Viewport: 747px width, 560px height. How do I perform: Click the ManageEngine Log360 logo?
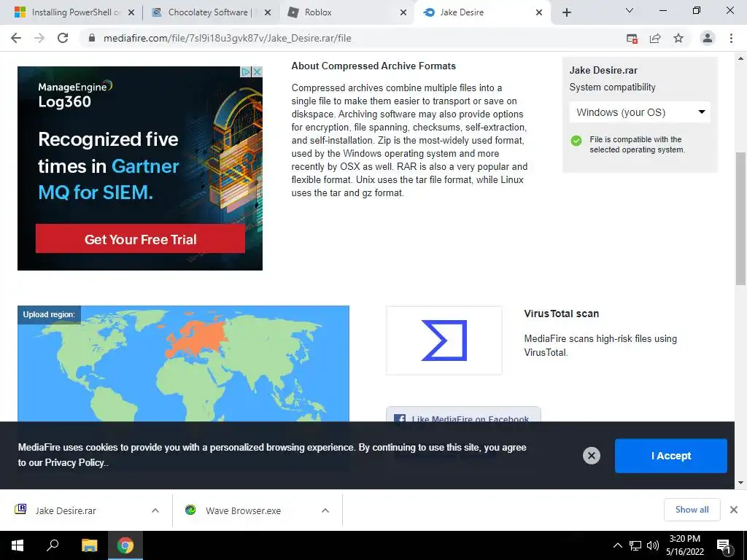[75, 94]
